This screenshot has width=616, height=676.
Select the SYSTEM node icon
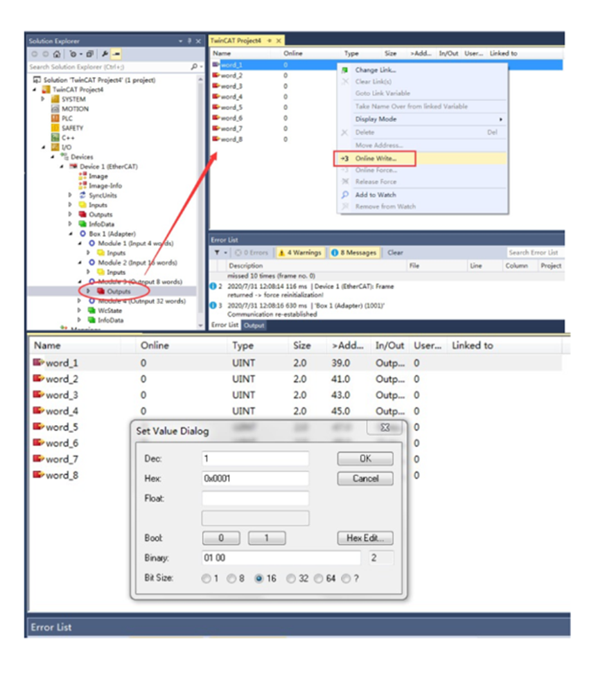pos(55,99)
